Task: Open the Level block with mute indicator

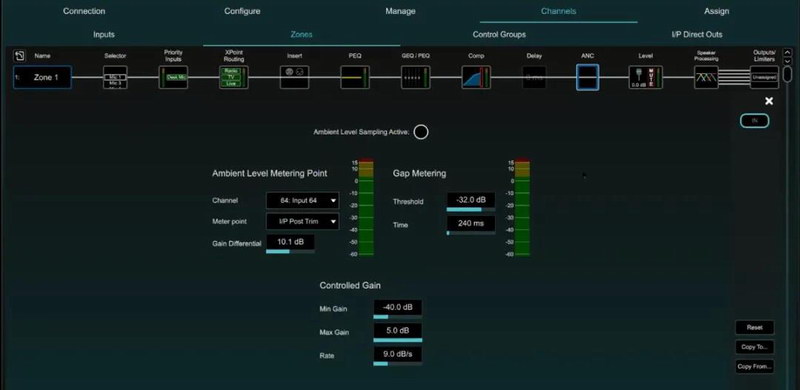Action: coord(645,77)
